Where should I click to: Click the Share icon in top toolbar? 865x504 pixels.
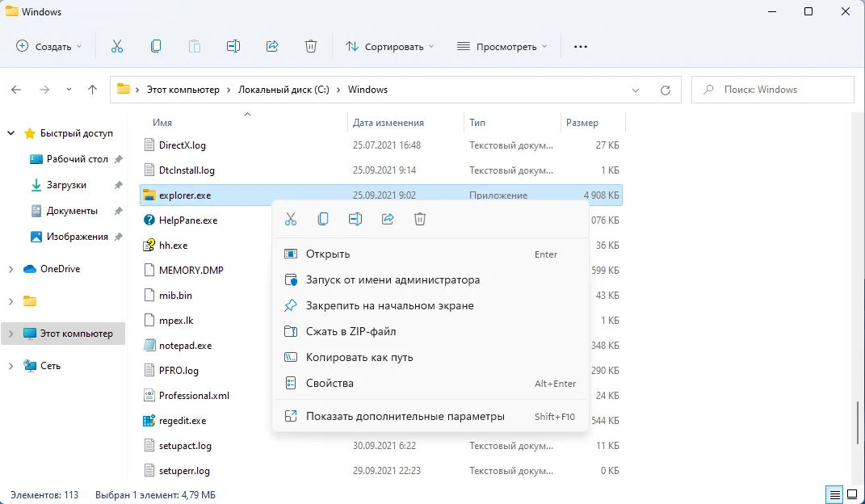pyautogui.click(x=272, y=46)
